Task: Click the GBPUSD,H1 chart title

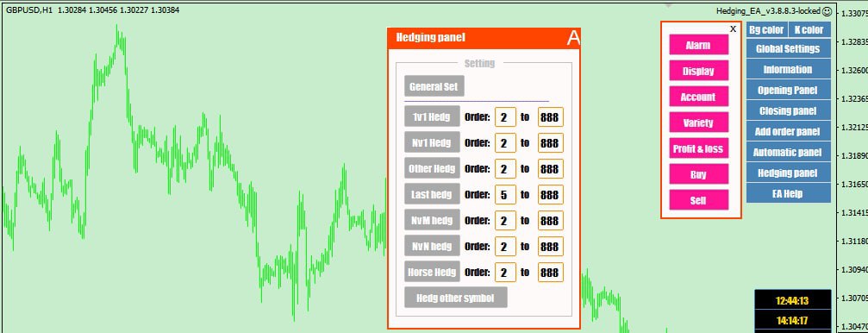Action: [29, 10]
